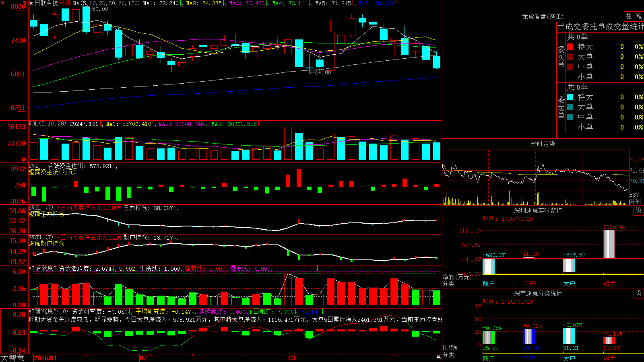Image resolution: width=644 pixels, height=362 pixels.
Task: Select the 龙虎看盘(逐单) panel title
Action: pyautogui.click(x=543, y=16)
